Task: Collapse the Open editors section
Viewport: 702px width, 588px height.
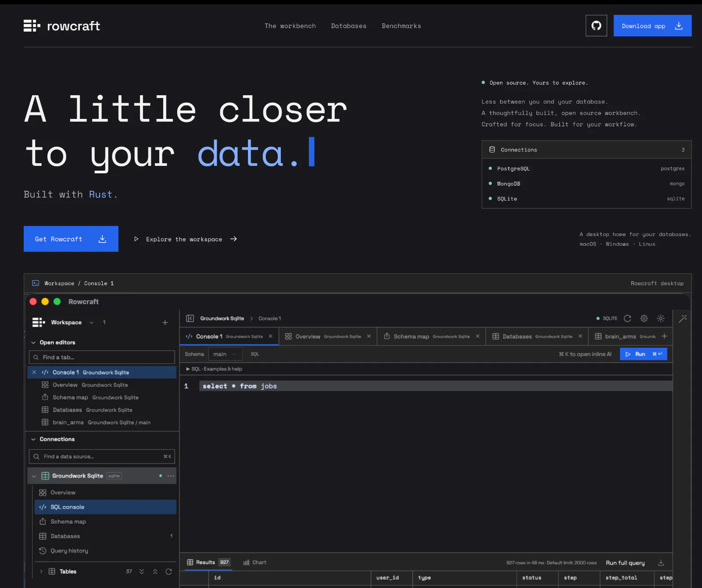Action: click(x=33, y=342)
